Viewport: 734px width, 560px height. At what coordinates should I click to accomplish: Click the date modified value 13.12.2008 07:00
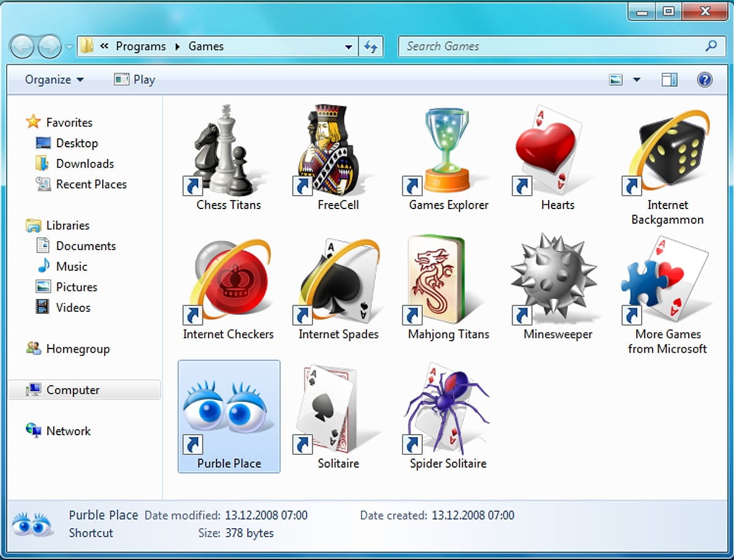point(266,515)
